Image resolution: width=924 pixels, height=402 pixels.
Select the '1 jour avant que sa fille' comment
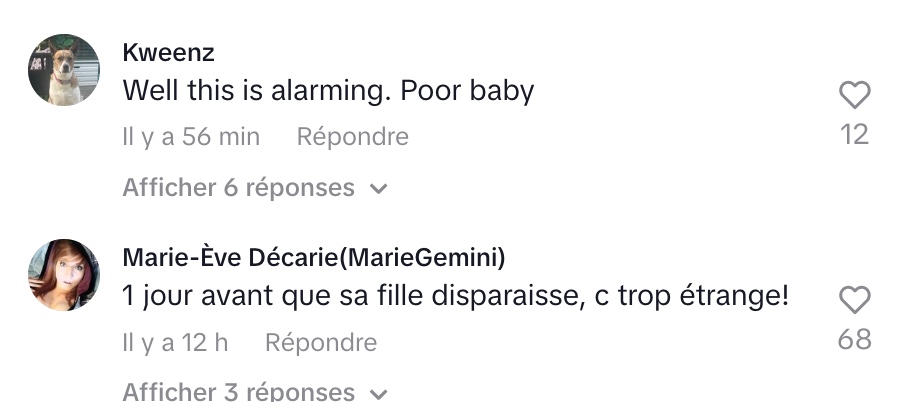456,296
